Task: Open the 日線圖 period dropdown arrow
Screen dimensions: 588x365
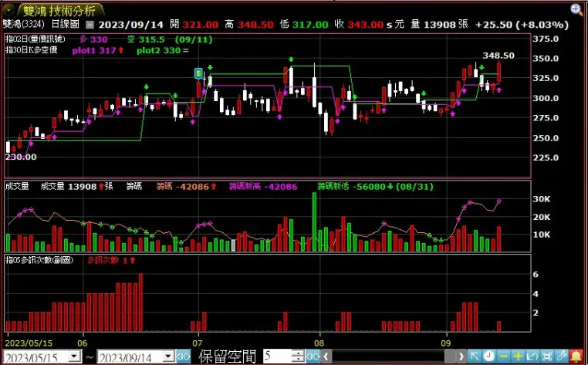Action: pos(89,25)
